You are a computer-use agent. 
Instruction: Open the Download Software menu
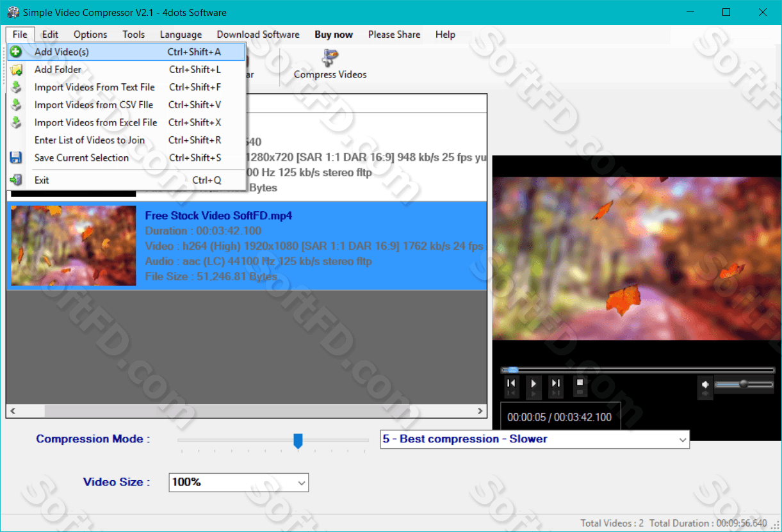258,35
